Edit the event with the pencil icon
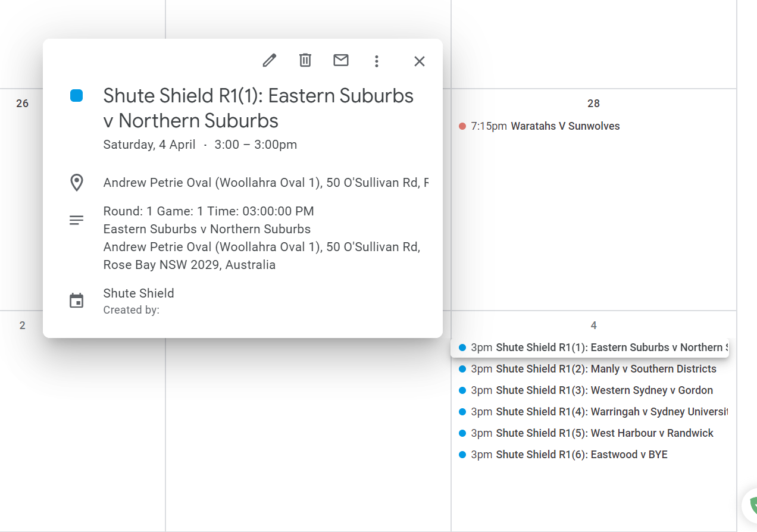Image resolution: width=757 pixels, height=532 pixels. 270,60
